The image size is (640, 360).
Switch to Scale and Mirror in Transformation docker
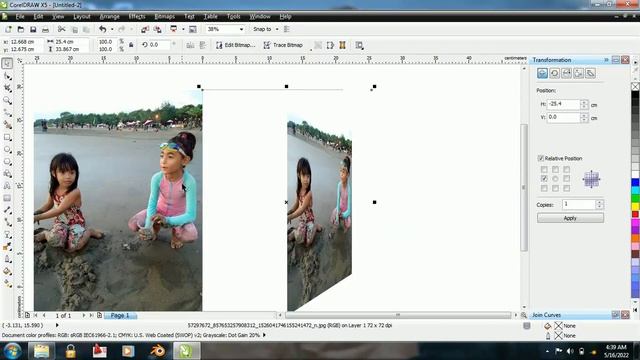click(x=567, y=73)
